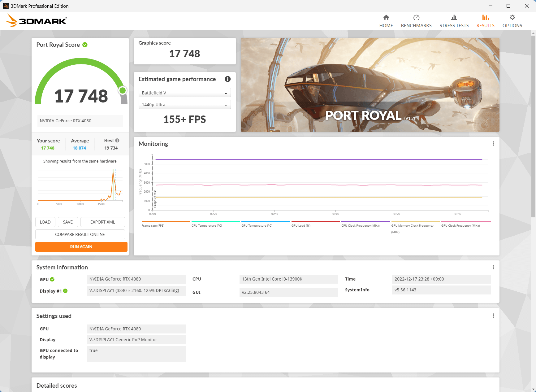Click the Estimated game performance info icon

click(227, 79)
